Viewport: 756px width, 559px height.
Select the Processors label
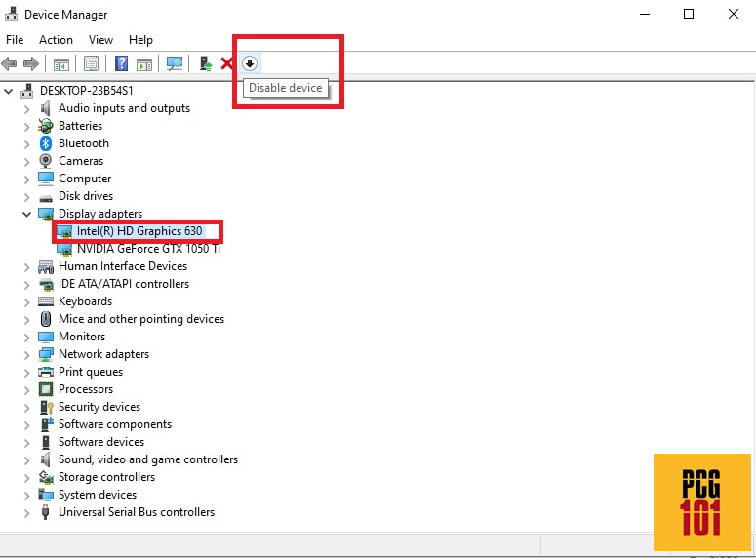point(86,389)
